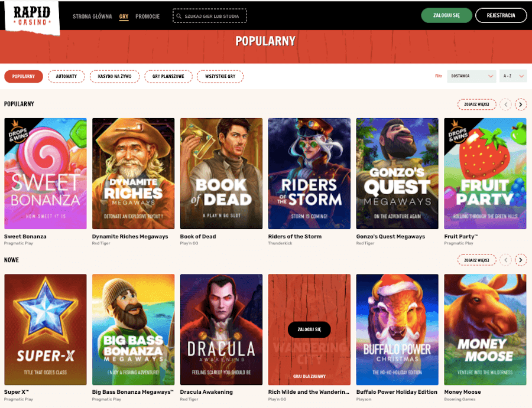Click Zobacz więcej in Popularny section
This screenshot has width=532, height=408.
click(x=476, y=105)
